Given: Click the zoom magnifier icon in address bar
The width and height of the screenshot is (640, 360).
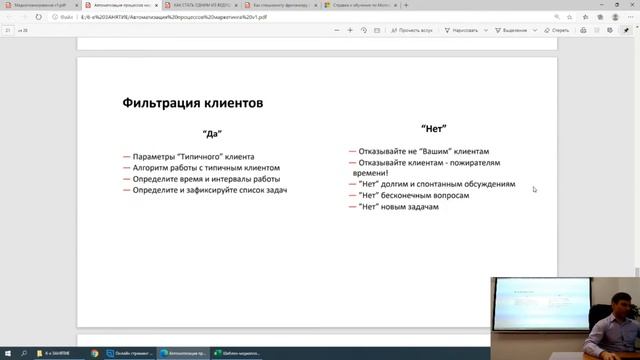Looking at the screenshot, I should 557,17.
